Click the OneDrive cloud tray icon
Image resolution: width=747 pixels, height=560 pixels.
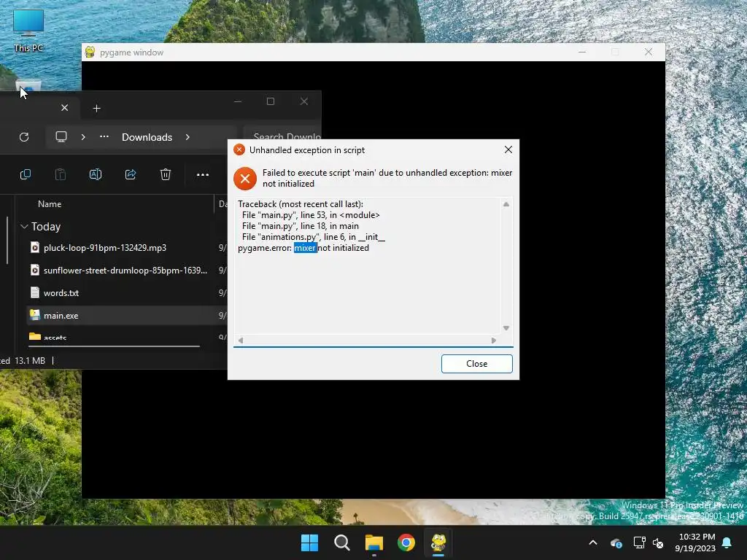pyautogui.click(x=616, y=542)
